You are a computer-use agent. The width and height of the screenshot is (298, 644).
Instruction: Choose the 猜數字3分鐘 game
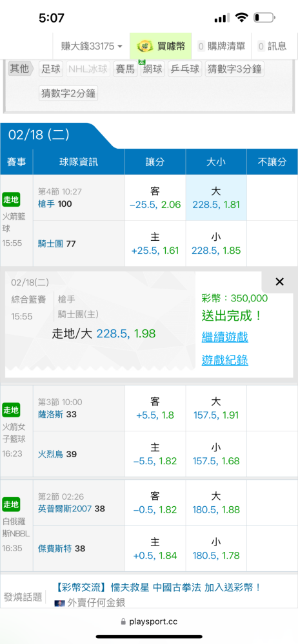234,69
